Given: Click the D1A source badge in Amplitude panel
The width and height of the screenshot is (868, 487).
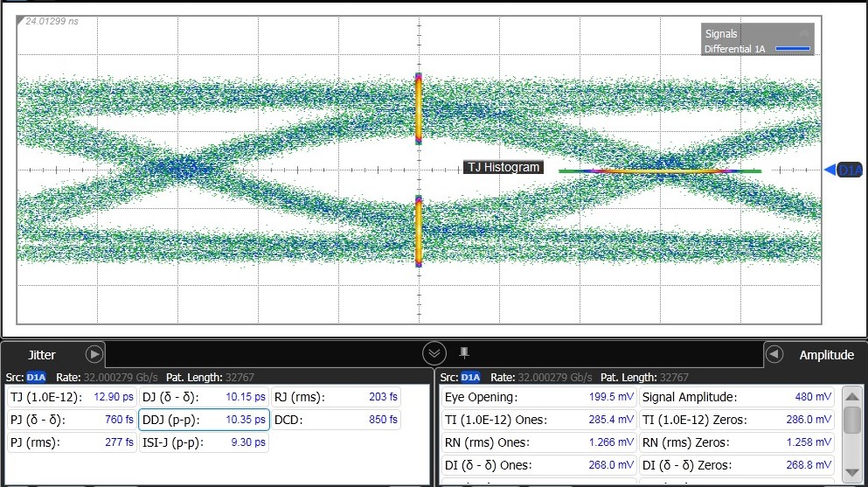Looking at the screenshot, I should point(470,378).
